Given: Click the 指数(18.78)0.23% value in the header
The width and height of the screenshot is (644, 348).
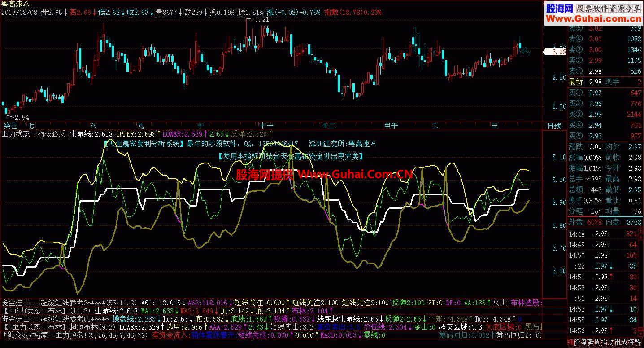Looking at the screenshot, I should coord(352,13).
